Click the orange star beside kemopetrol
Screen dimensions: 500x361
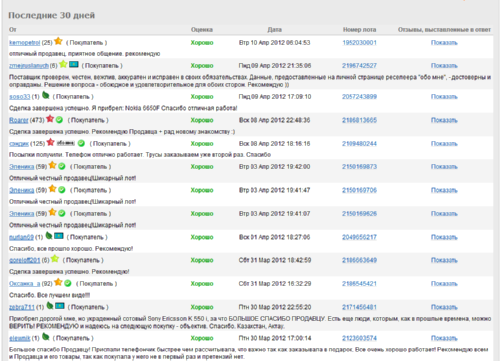[x=58, y=41]
